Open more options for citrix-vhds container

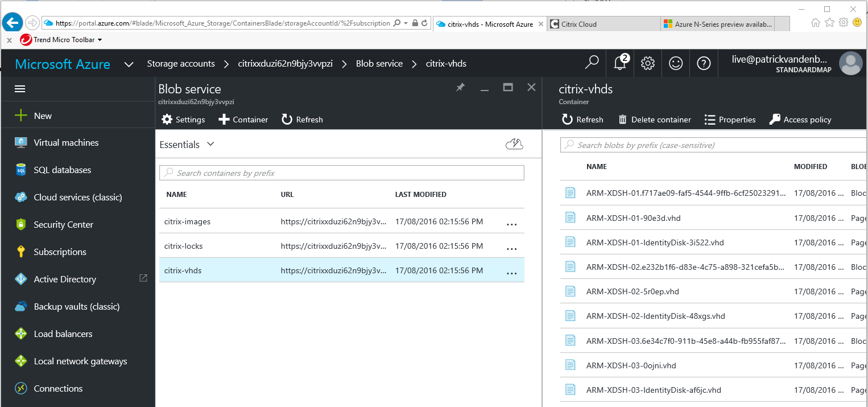coord(512,273)
